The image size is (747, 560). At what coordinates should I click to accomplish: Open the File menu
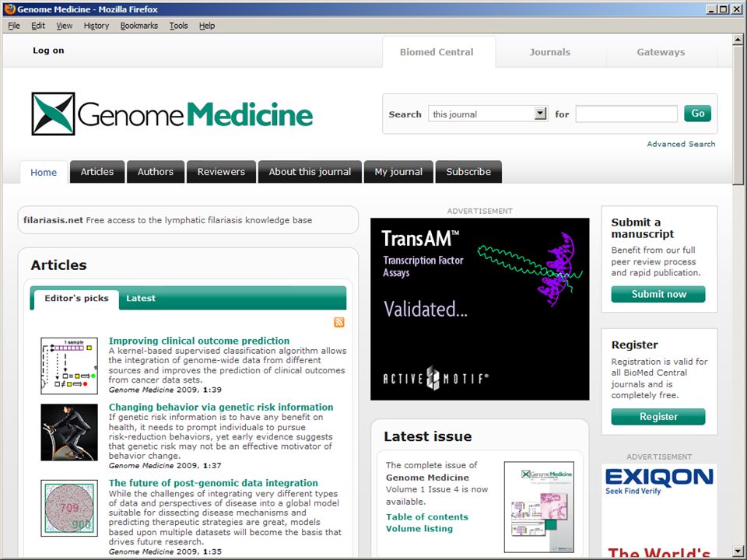[x=14, y=26]
